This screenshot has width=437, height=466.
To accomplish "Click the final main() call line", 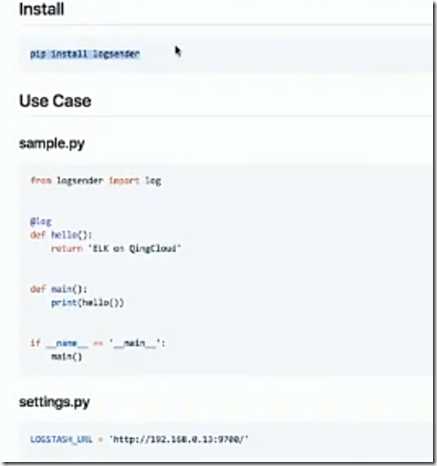I will tap(66, 357).
